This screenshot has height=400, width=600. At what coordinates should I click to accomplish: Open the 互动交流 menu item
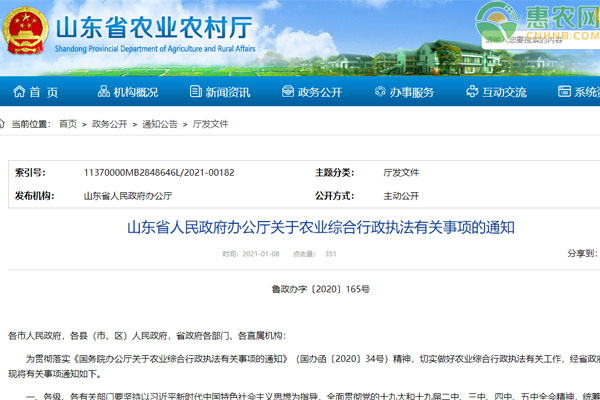[504, 92]
